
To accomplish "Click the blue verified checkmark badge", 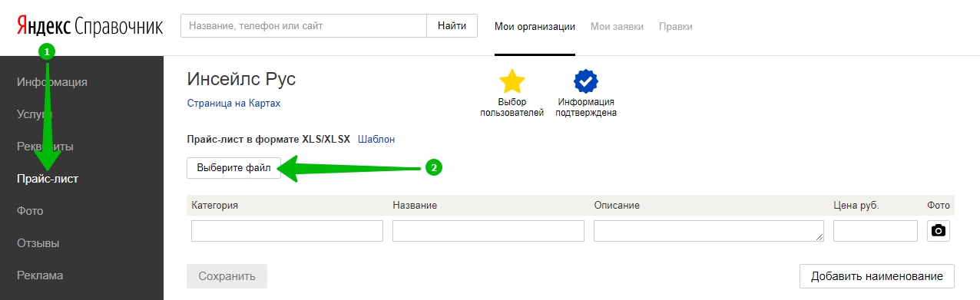I will pyautogui.click(x=586, y=81).
